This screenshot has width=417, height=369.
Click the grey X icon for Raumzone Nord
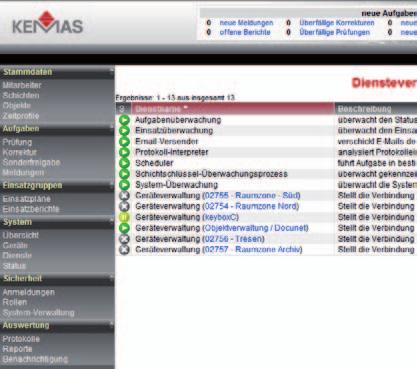(124, 206)
